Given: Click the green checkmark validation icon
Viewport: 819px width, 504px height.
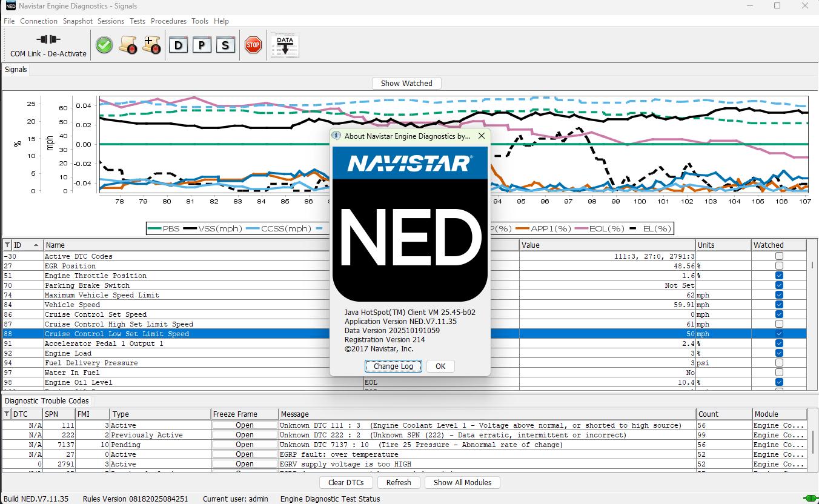Looking at the screenshot, I should 104,45.
